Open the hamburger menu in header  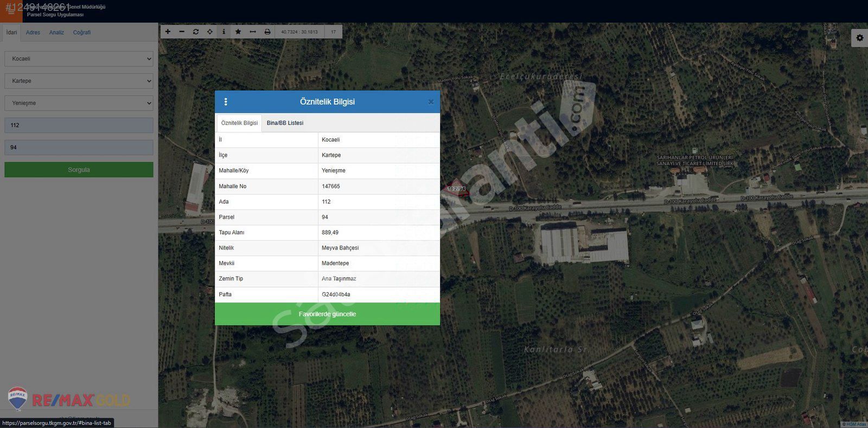pos(11,10)
